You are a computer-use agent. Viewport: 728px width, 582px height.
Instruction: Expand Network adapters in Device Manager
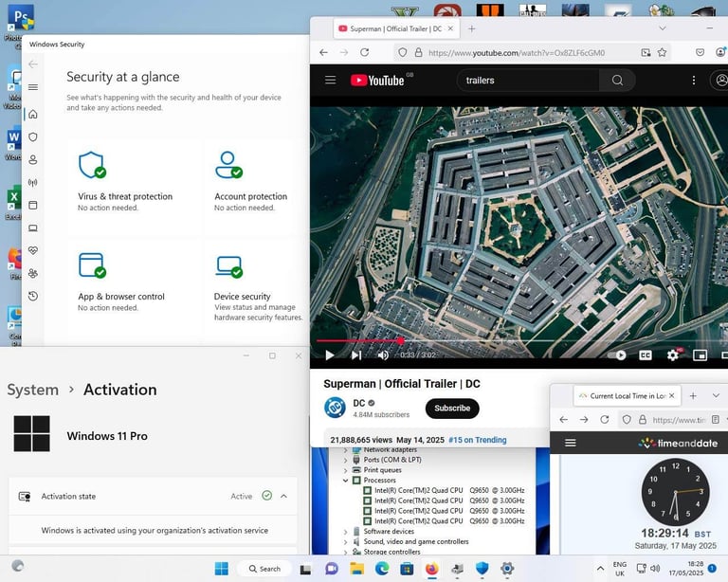pos(345,450)
